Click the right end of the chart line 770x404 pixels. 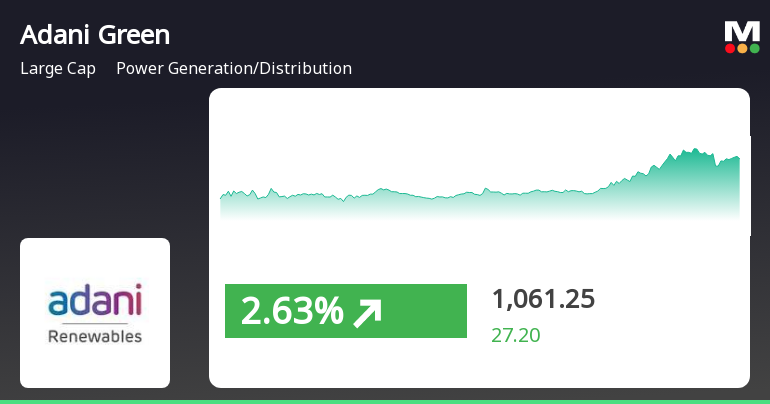739,157
